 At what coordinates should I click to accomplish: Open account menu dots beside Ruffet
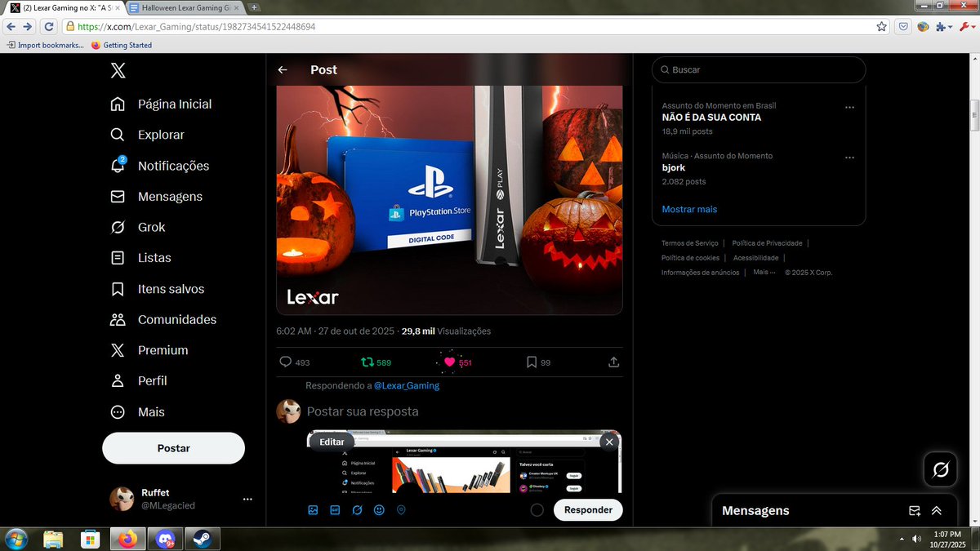point(247,499)
